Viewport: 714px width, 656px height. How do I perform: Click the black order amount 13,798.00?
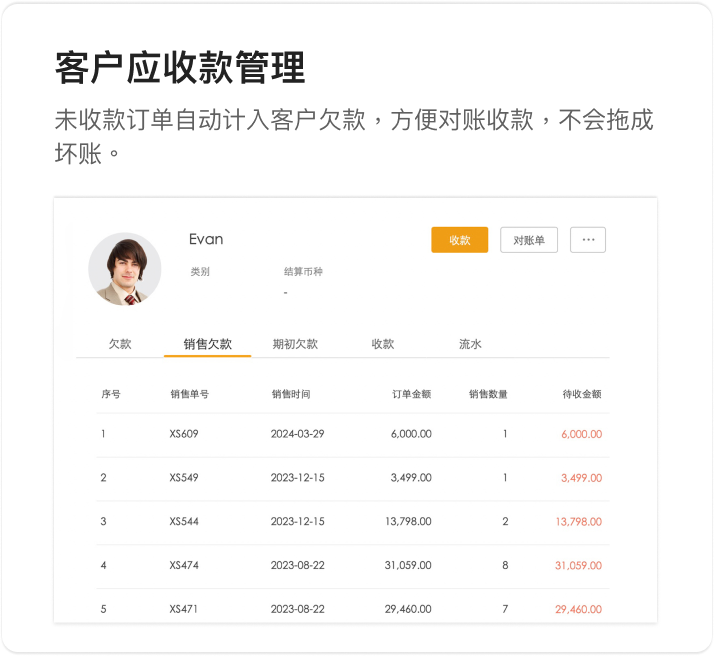click(x=408, y=521)
